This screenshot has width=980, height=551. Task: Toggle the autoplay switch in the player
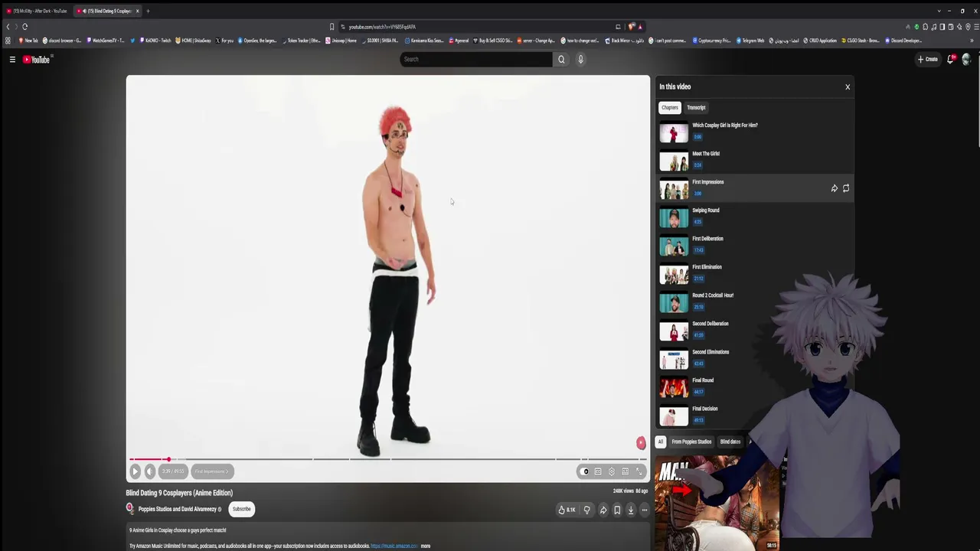click(x=585, y=471)
